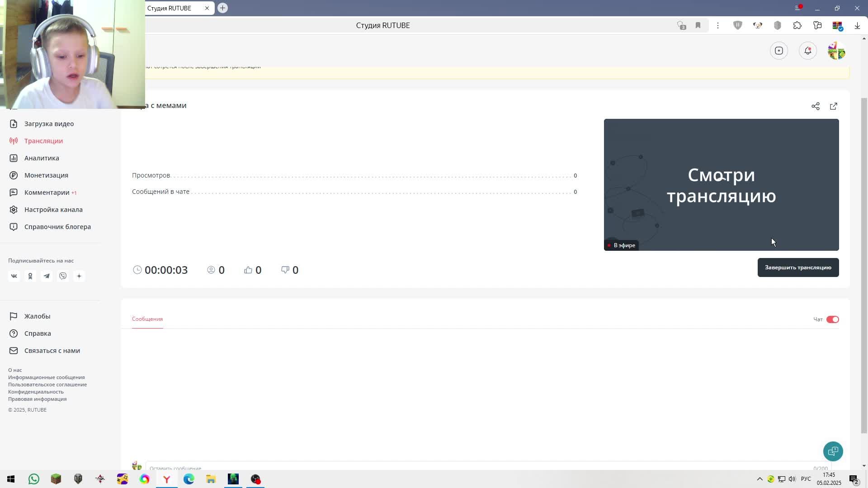Open the support chat floating button
868x488 pixels.
(833, 451)
